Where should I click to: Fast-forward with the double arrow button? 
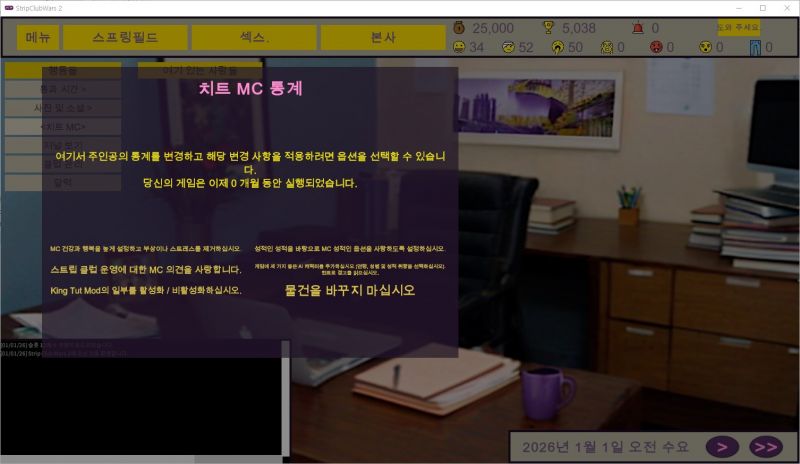[x=765, y=447]
